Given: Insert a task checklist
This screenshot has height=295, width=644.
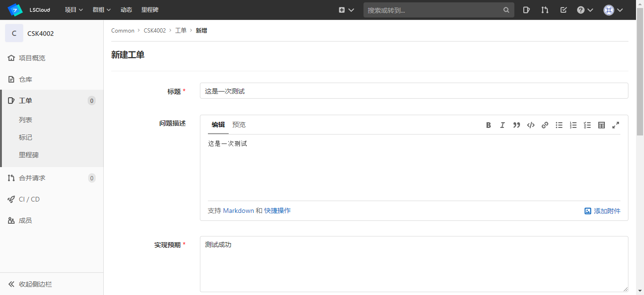Looking at the screenshot, I should 587,125.
